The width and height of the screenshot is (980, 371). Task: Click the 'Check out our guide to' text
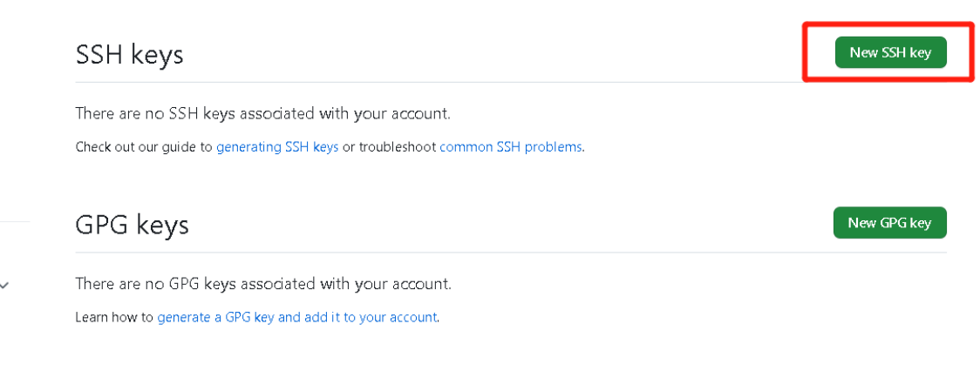[x=144, y=147]
